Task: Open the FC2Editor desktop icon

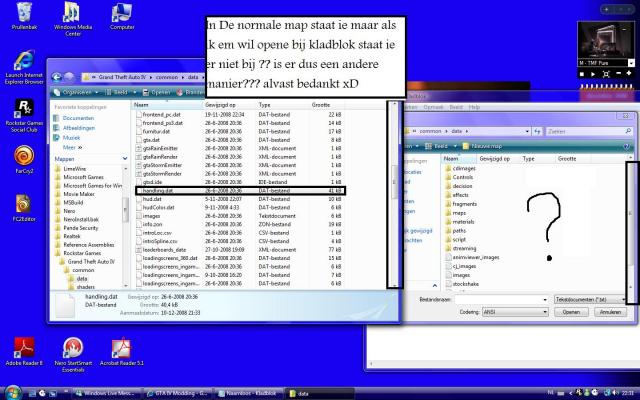Action: [x=24, y=207]
